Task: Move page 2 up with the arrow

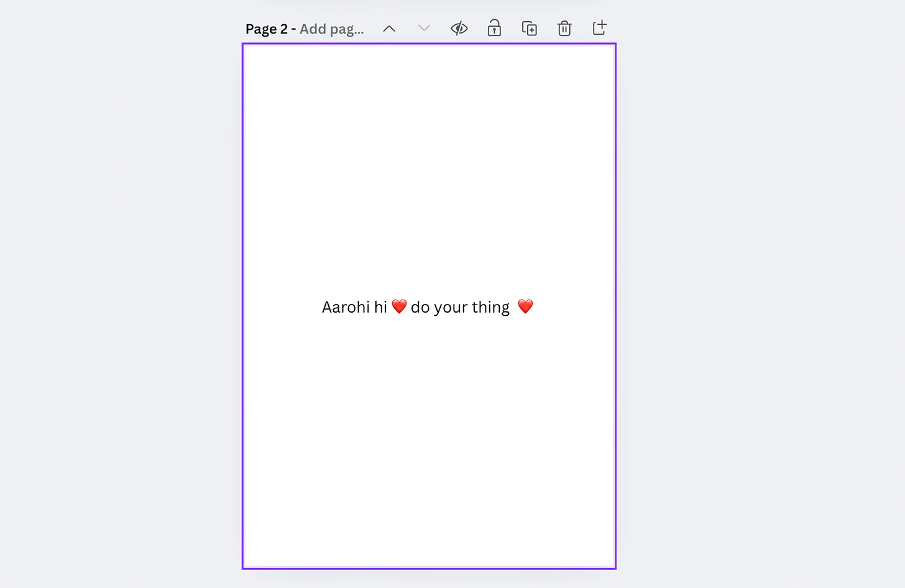Action: coord(389,29)
